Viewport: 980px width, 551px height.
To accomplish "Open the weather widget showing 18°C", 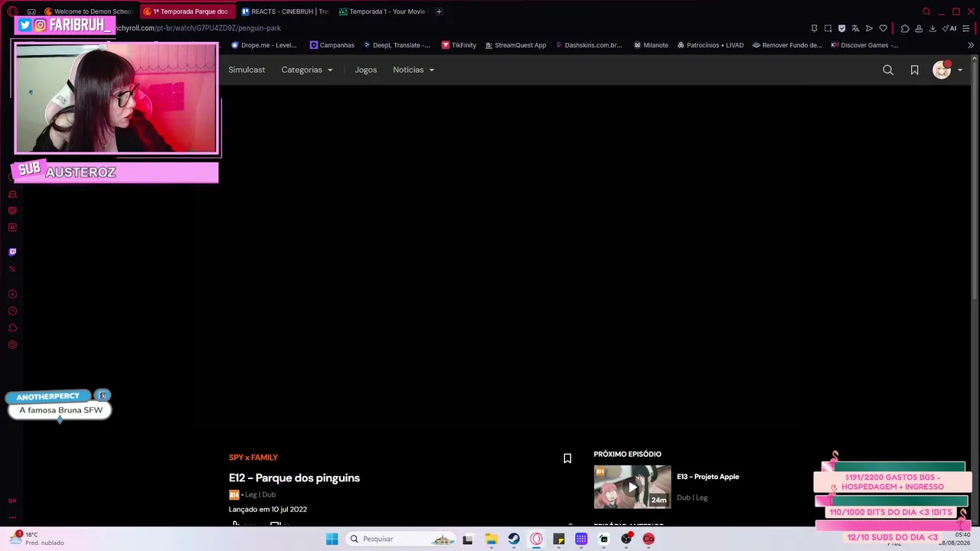I will coord(37,539).
